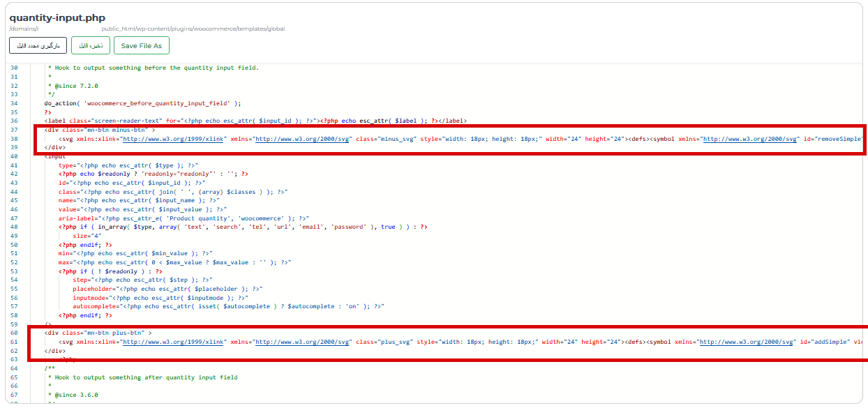
Task: Open the svg URL before id="removeSimple"
Action: pyautogui.click(x=749, y=139)
